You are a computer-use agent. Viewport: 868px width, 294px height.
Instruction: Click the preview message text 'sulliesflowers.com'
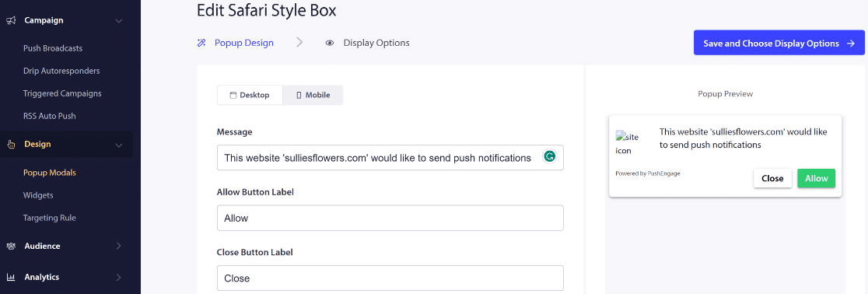[x=747, y=131]
